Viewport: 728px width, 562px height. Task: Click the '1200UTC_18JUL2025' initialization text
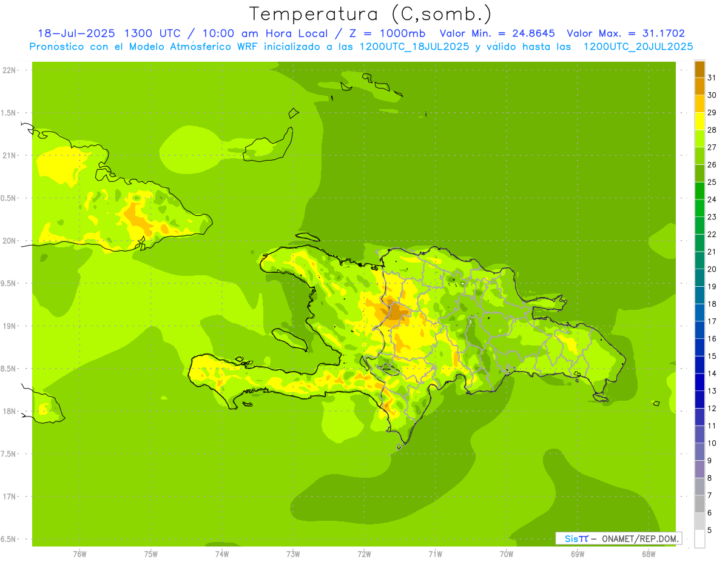pos(414,46)
